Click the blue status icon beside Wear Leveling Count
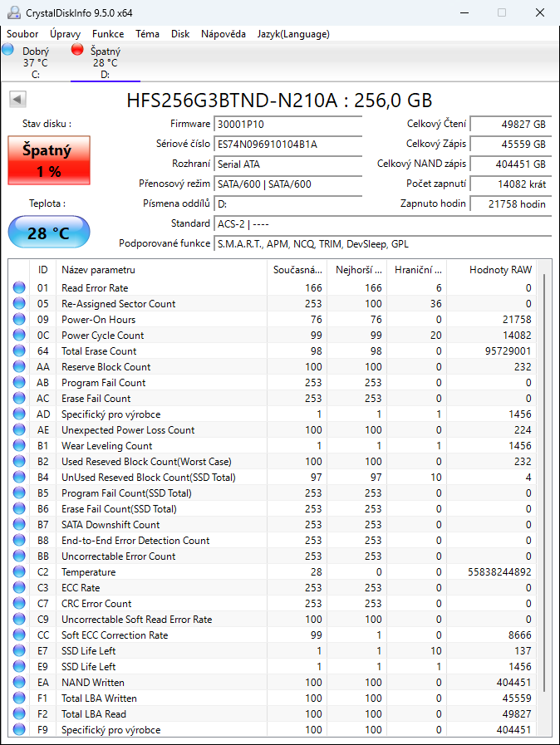Viewport: 560px width, 745px height. tap(19, 445)
